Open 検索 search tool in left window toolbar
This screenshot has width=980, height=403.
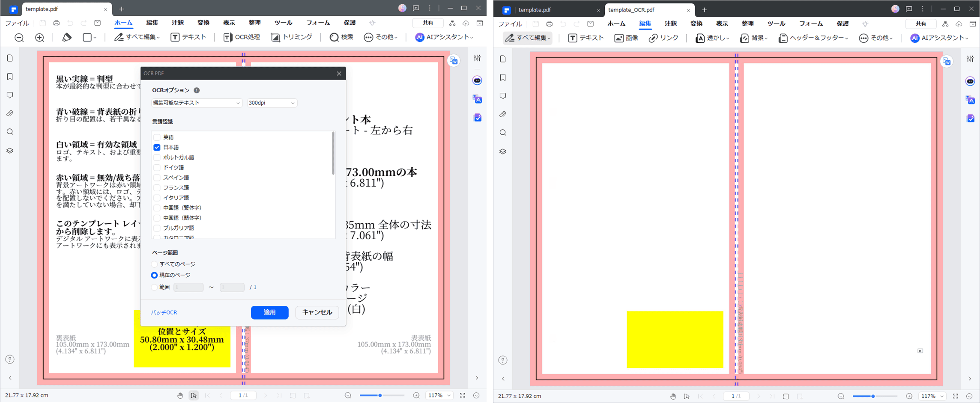[341, 37]
